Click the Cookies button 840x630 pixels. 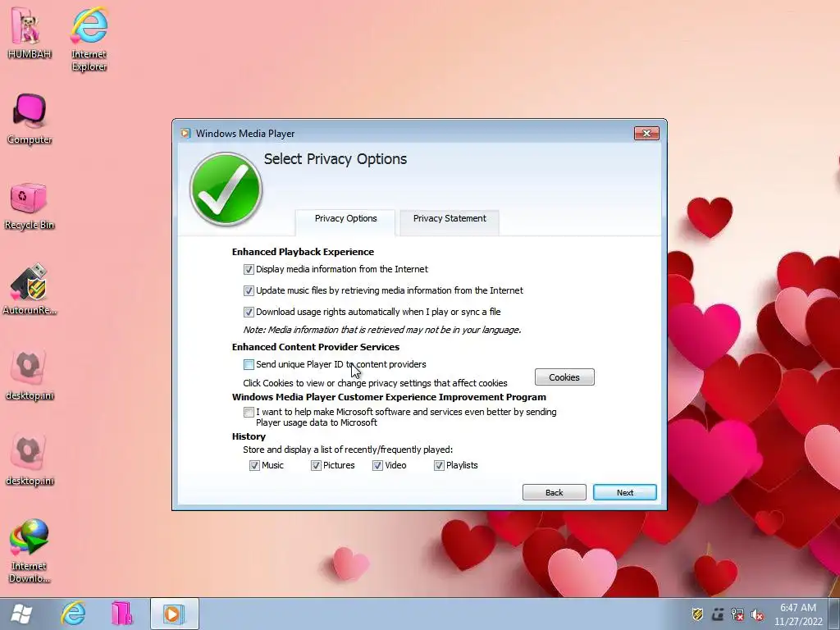pyautogui.click(x=564, y=377)
